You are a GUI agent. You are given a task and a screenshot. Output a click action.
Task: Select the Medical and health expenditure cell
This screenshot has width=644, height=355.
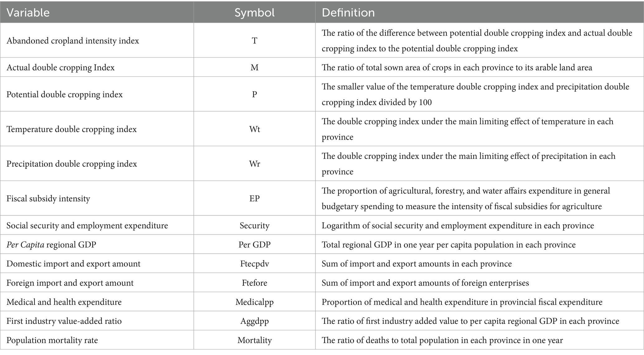[64, 302]
